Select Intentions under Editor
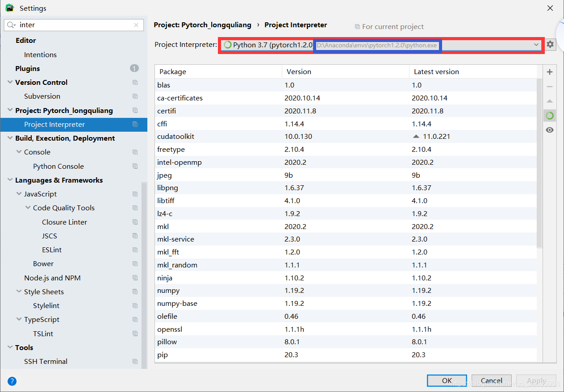Image resolution: width=564 pixels, height=392 pixels. (x=40, y=54)
